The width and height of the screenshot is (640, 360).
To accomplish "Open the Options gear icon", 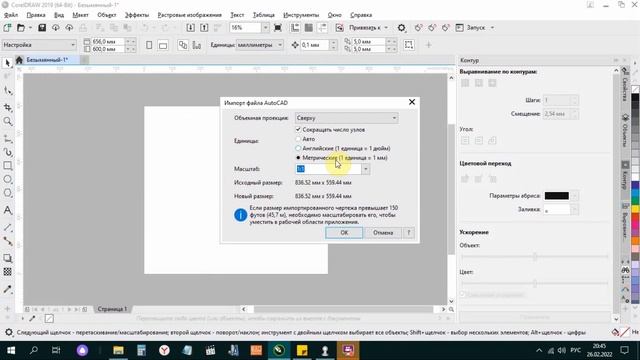I will pyautogui.click(x=402, y=28).
